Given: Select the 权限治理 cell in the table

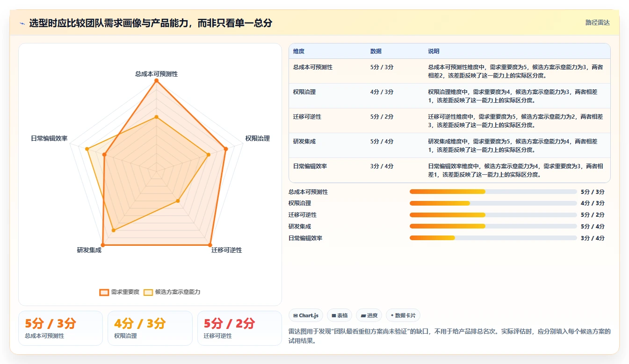Looking at the screenshot, I should pos(304,92).
